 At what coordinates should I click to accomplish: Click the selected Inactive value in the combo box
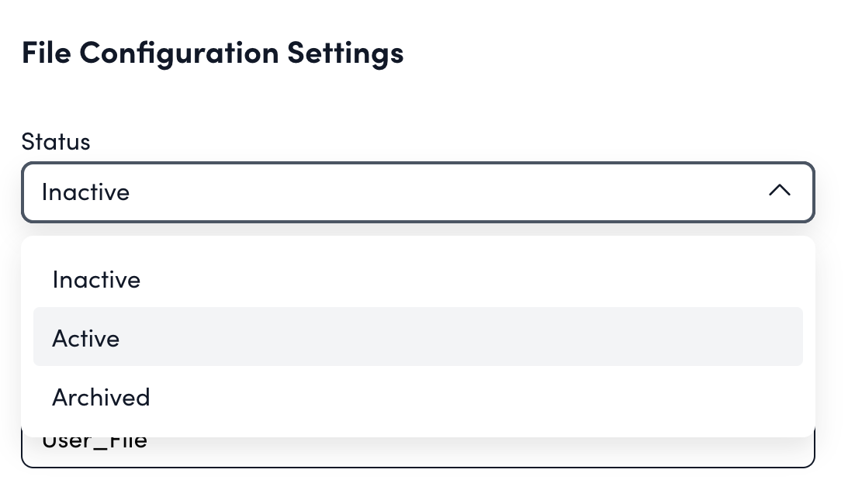pyautogui.click(x=85, y=192)
